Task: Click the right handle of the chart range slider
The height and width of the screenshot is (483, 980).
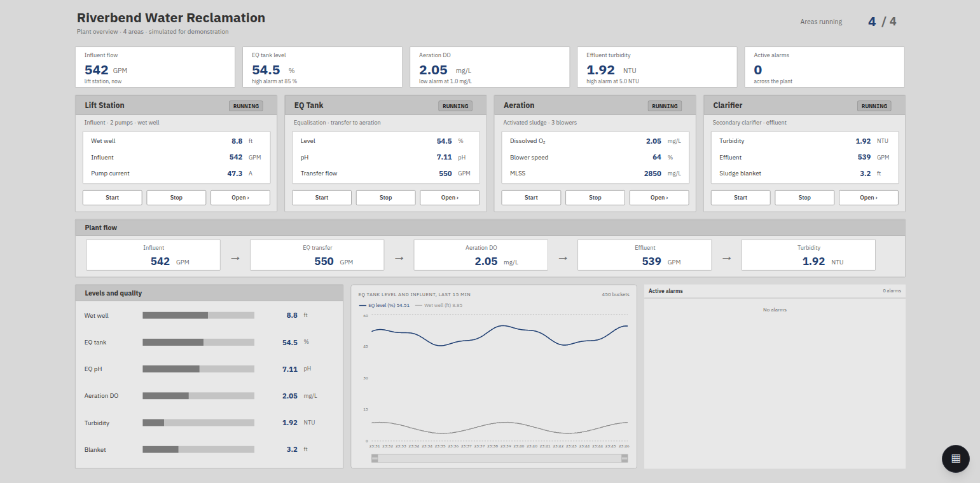Action: click(625, 458)
